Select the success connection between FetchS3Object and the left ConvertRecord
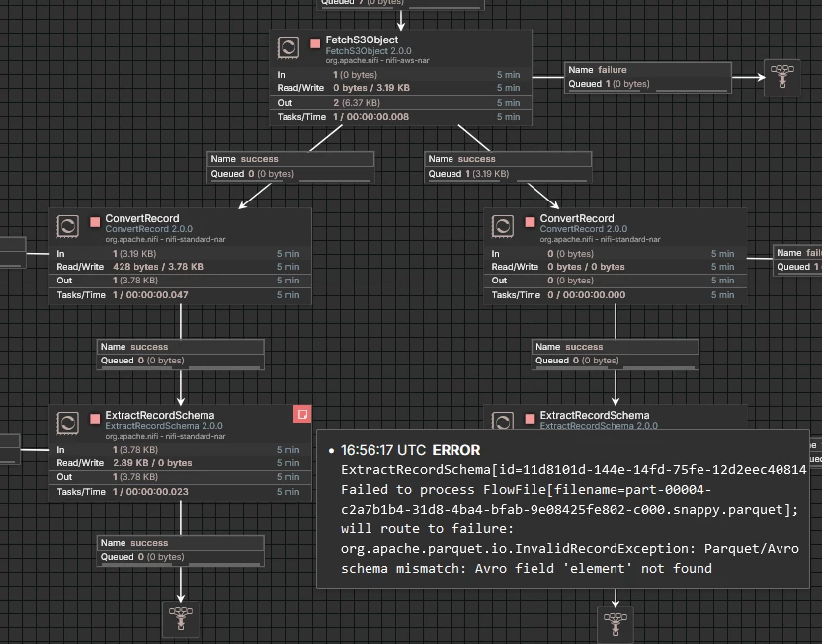The image size is (822, 644). [290, 167]
